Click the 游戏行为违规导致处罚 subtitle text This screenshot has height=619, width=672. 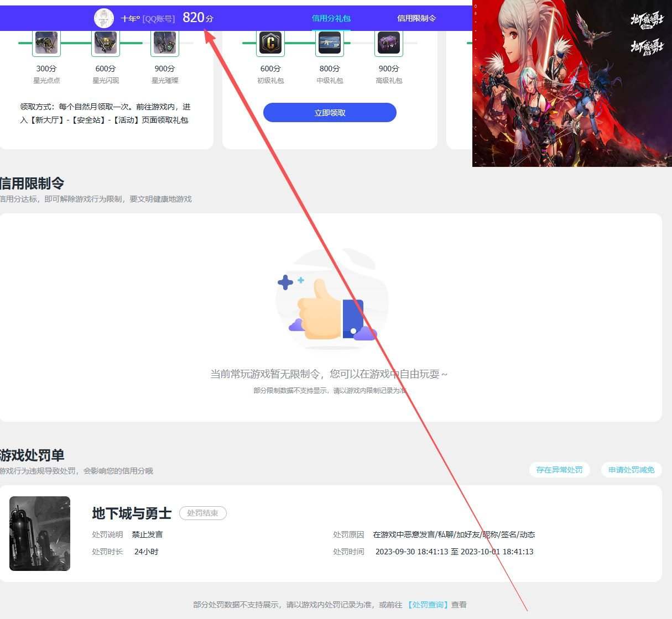(76, 471)
